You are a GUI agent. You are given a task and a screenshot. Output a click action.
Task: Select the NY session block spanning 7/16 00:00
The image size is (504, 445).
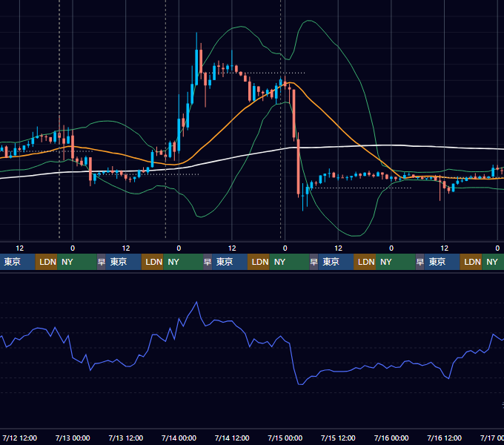point(395,262)
